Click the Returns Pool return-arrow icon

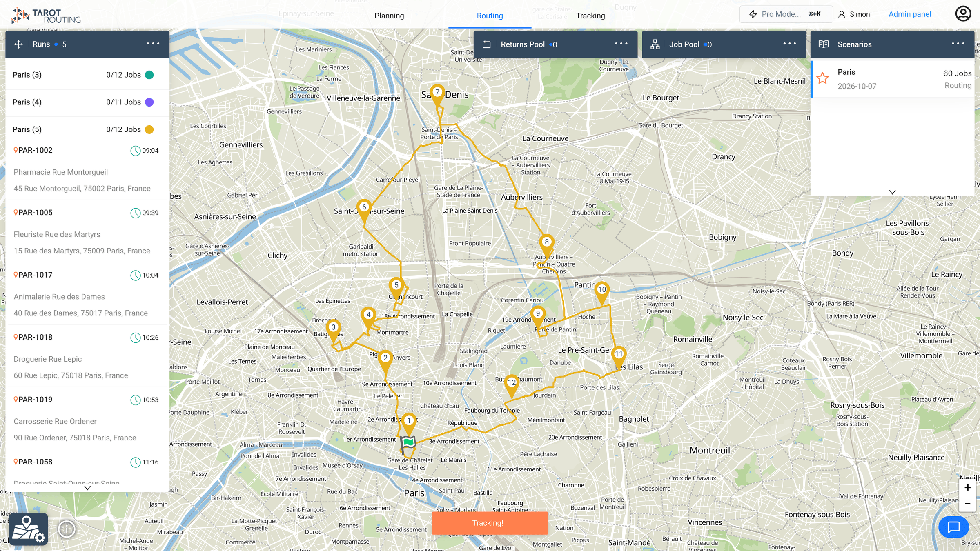point(487,44)
